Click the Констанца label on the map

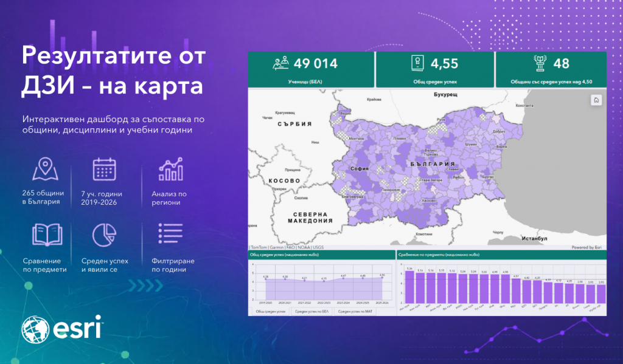pos(524,106)
